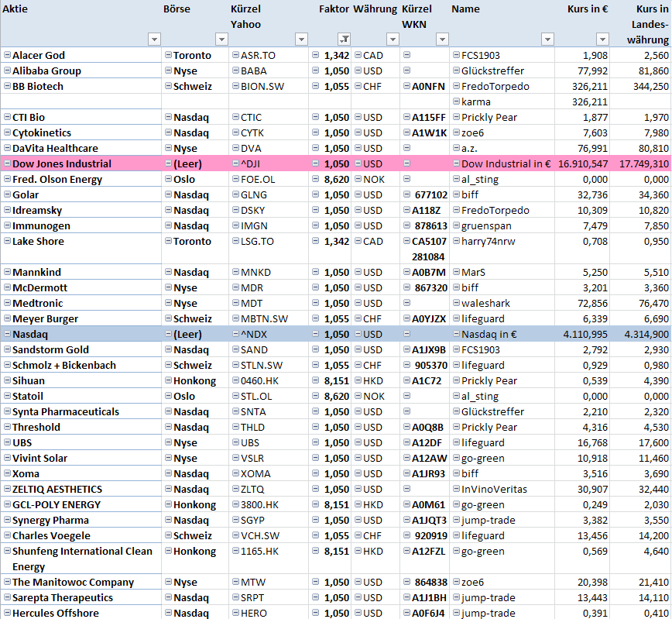Click the active Faktor filter button
The width and height of the screenshot is (672, 619).
pos(345,40)
